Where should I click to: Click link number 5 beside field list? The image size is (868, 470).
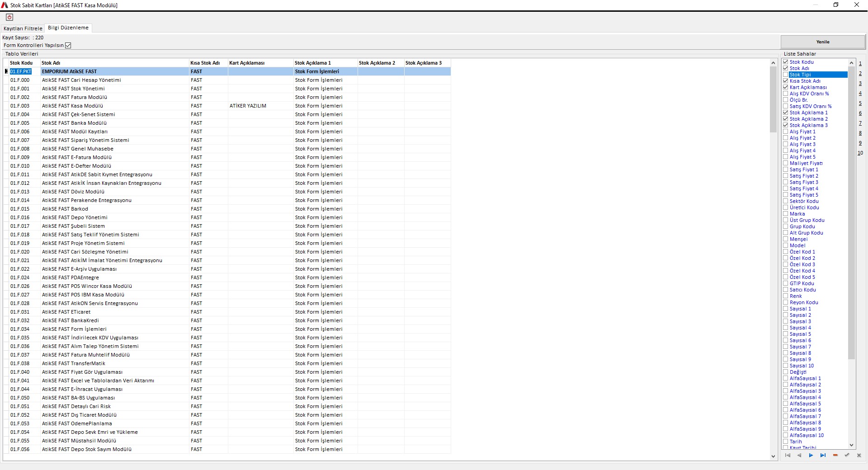click(x=860, y=103)
